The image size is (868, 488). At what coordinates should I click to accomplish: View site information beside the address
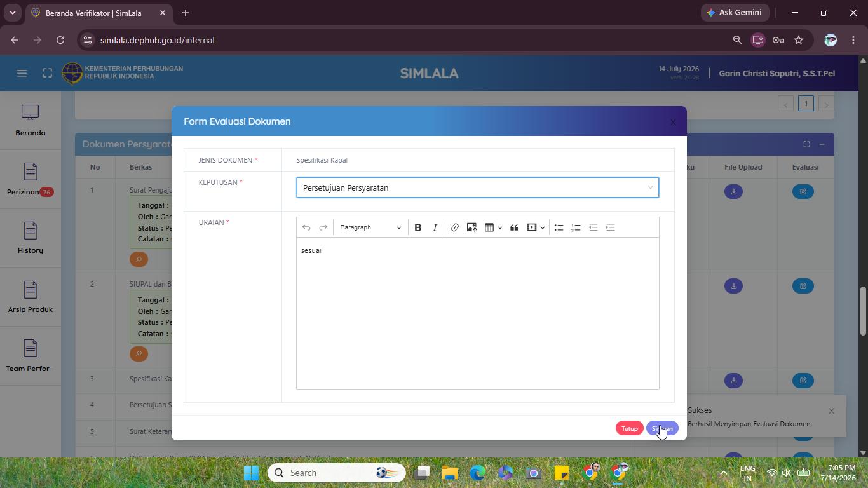click(88, 40)
